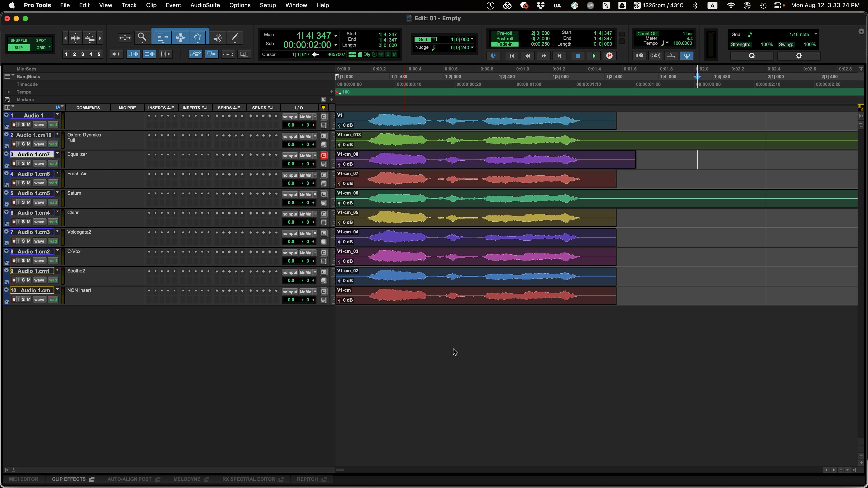Click the Rewind transport button

(528, 56)
